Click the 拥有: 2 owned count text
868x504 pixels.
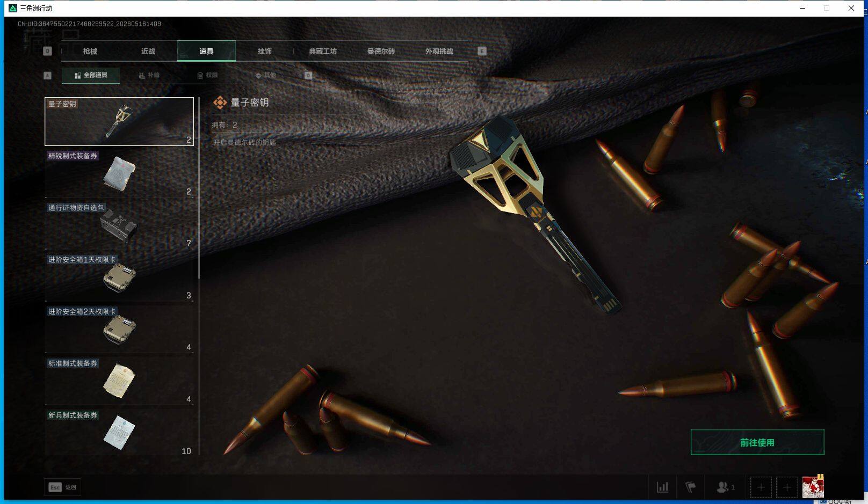pyautogui.click(x=225, y=125)
